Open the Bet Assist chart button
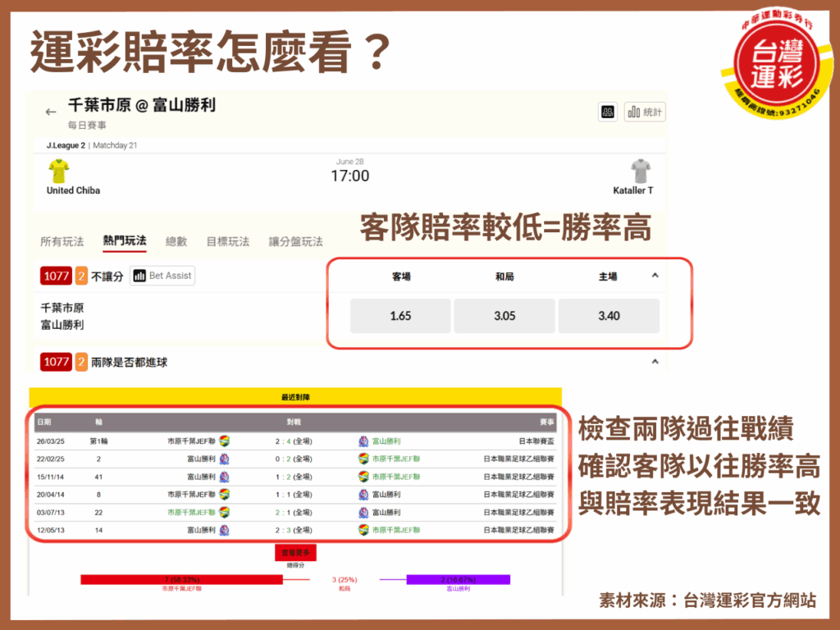The width and height of the screenshot is (840, 630). [162, 276]
